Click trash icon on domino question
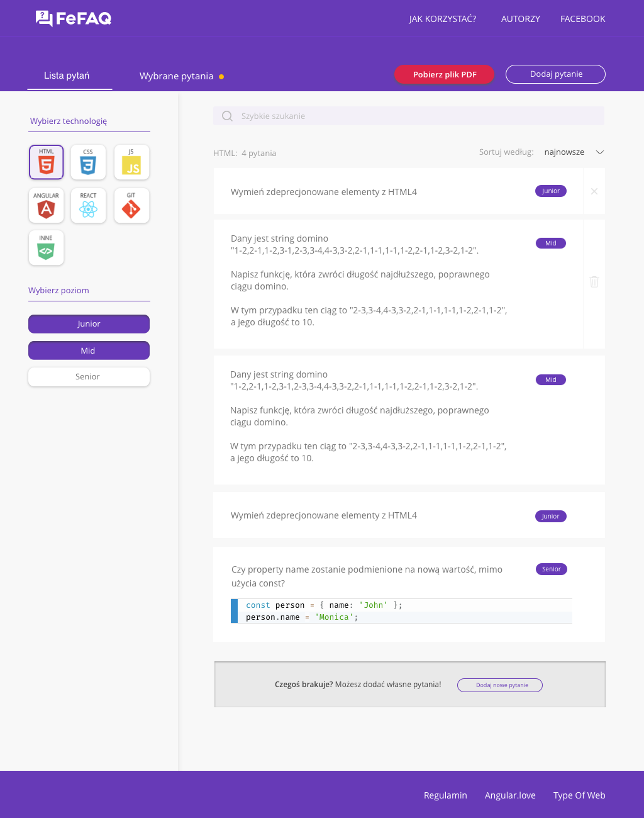The height and width of the screenshot is (818, 644). (x=594, y=282)
